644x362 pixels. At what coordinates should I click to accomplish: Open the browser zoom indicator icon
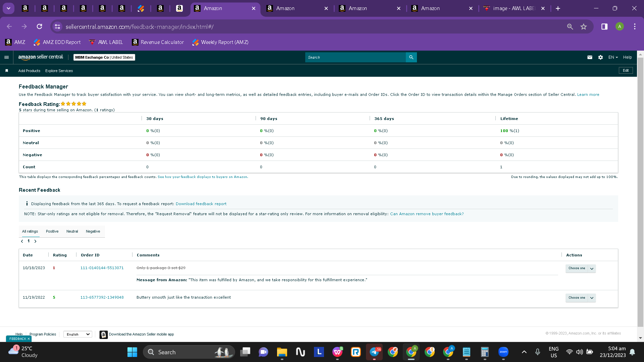click(x=570, y=26)
